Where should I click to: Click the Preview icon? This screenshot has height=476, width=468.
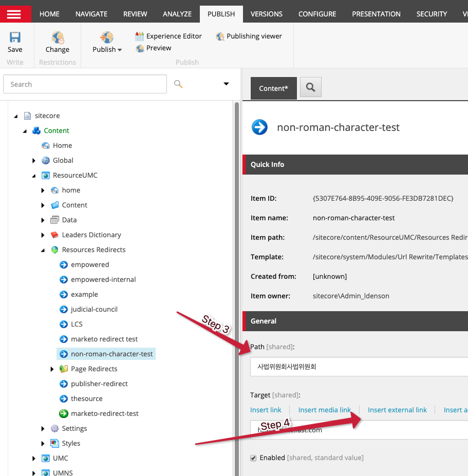[x=140, y=48]
